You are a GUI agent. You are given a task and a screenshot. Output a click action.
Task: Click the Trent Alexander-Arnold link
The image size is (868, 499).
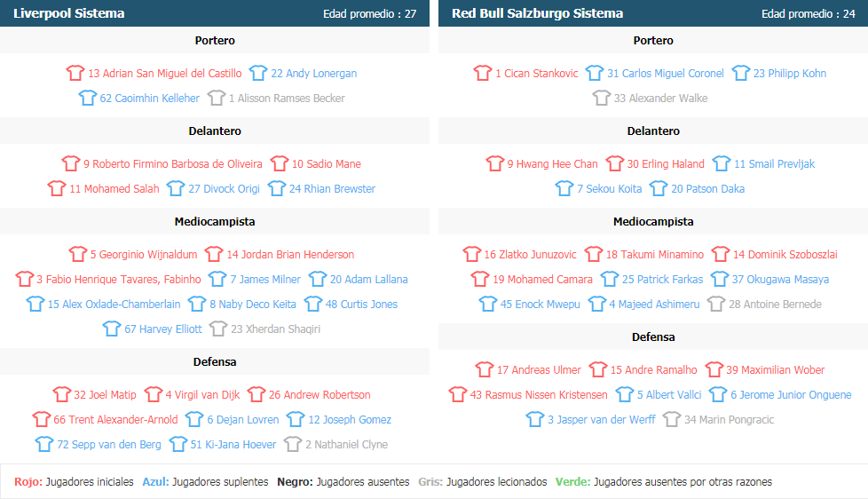point(115,420)
